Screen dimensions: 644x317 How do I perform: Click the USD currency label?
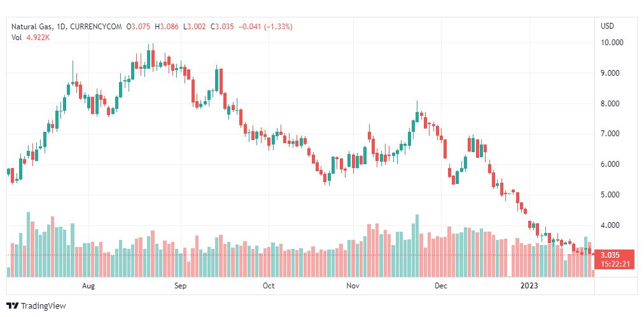coord(607,26)
